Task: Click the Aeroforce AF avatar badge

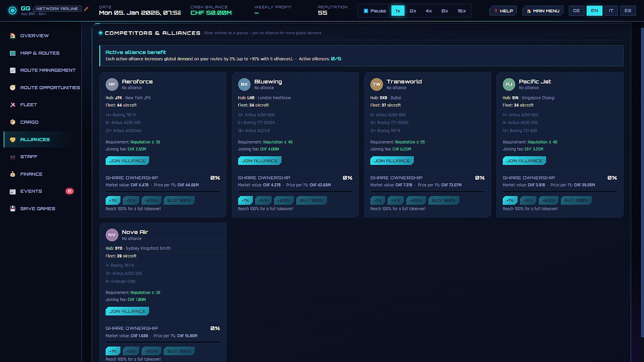Action: point(112,84)
